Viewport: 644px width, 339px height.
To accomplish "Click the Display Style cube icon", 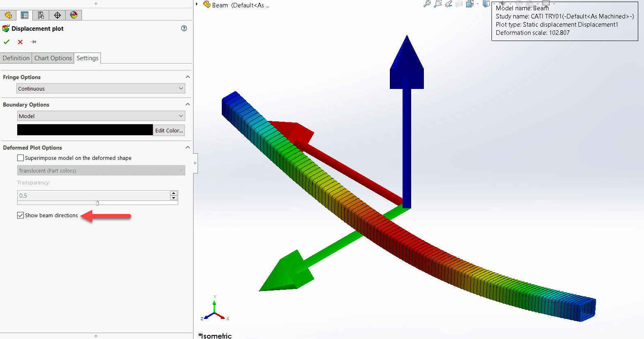I will coord(486,4).
